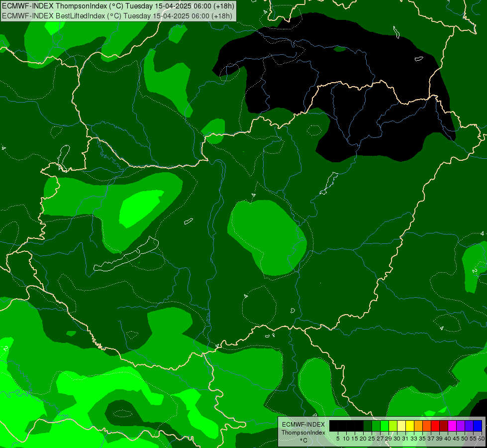The width and height of the screenshot is (487, 448).
Task: Pick the yellow-green 29–30 legend swatch
Action: point(393,426)
